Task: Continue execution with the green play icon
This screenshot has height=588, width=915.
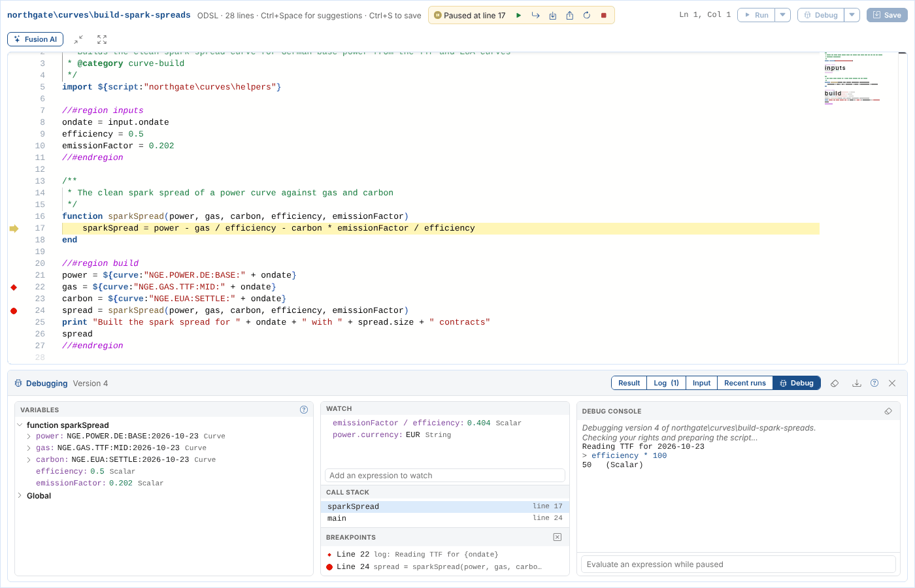Action: click(519, 15)
